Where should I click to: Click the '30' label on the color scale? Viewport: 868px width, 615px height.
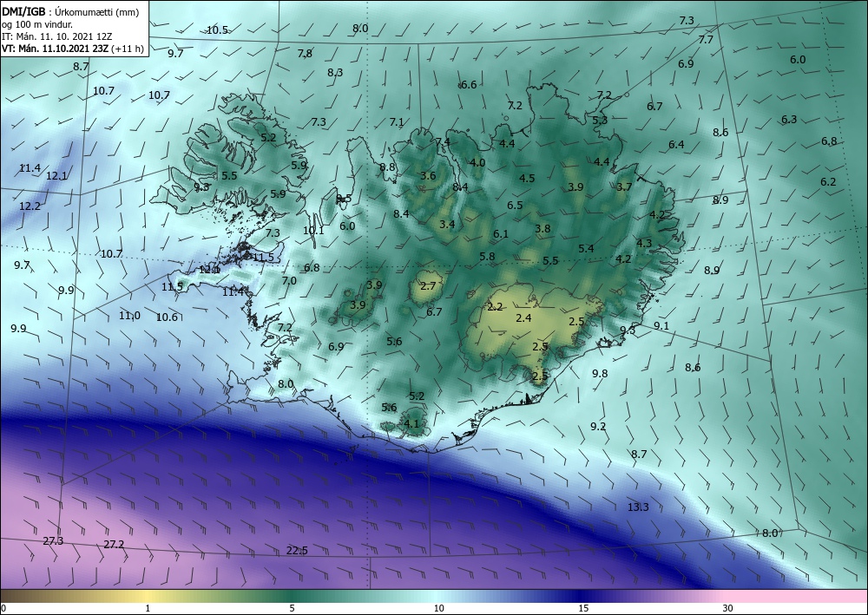(728, 609)
